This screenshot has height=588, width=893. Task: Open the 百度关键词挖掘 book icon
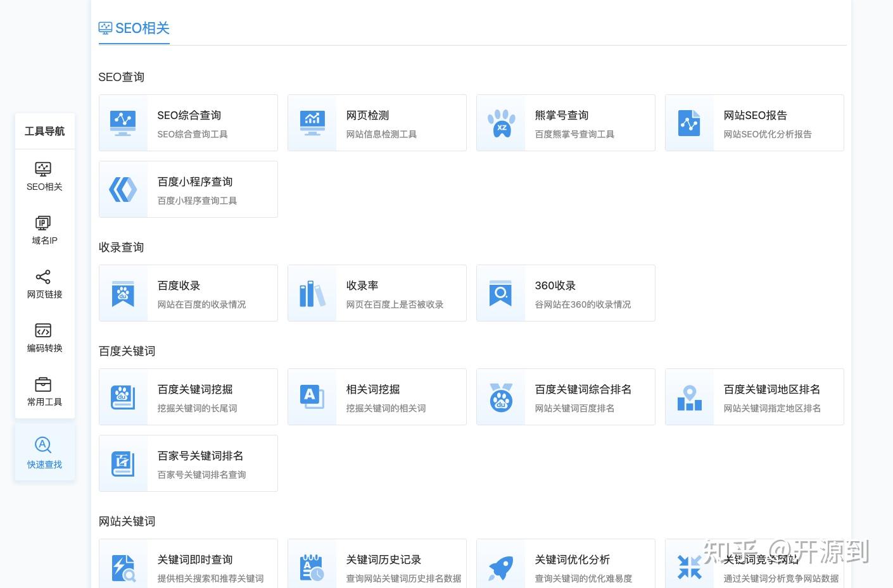(123, 397)
